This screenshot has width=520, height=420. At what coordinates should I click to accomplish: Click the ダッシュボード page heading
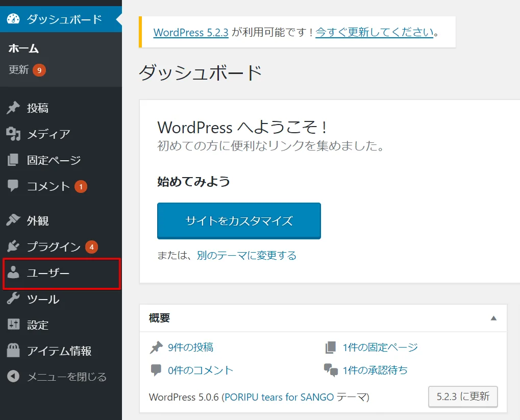point(201,72)
